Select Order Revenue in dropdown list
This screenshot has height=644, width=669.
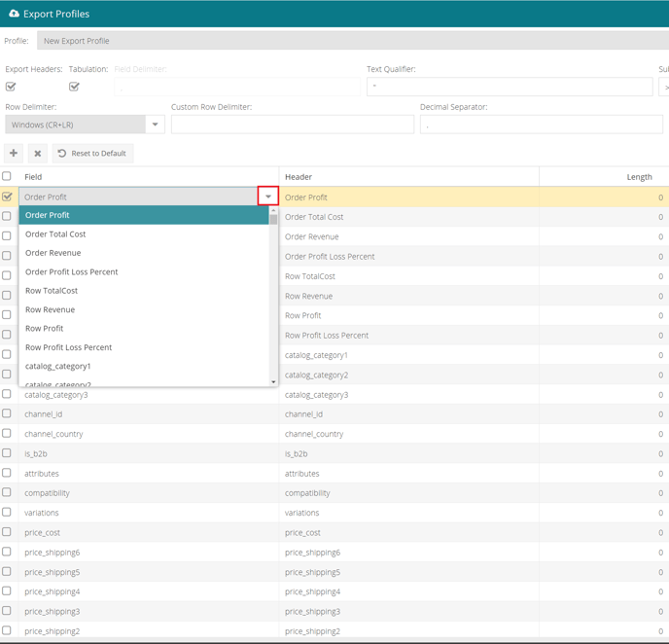tap(144, 253)
